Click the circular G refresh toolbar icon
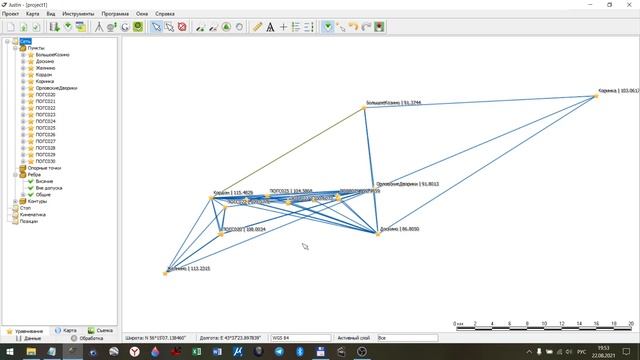 pyautogui.click(x=125, y=27)
